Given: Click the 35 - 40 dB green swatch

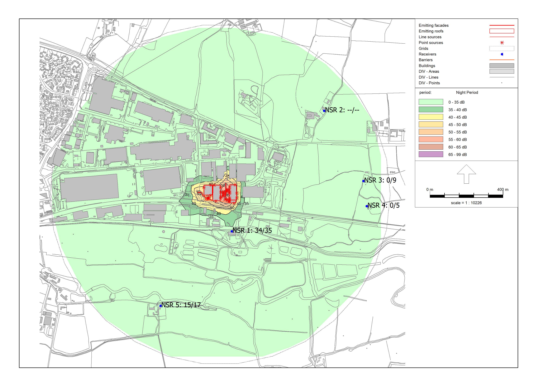Looking at the screenshot, I should coord(431,110).
